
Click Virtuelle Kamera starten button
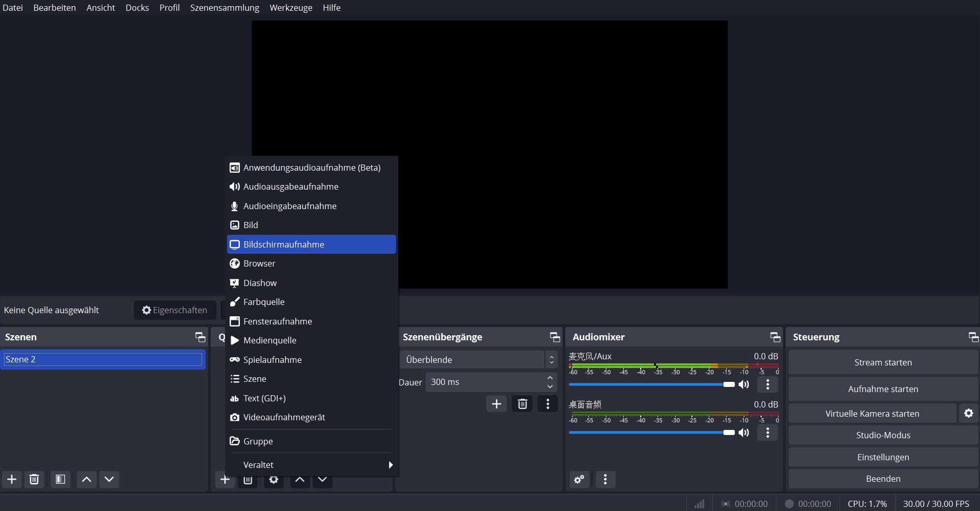click(x=872, y=414)
